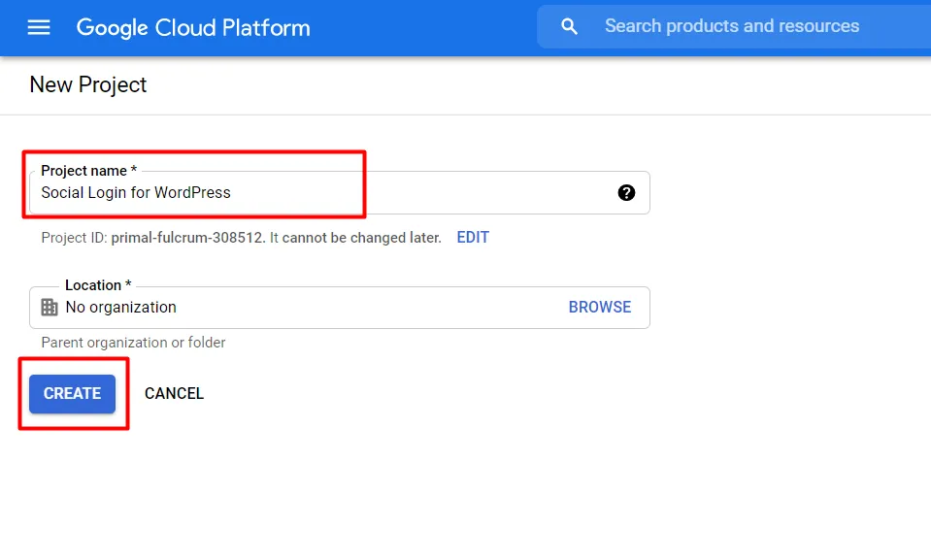Click the Project name input field
This screenshot has height=560, width=931.
(340, 192)
